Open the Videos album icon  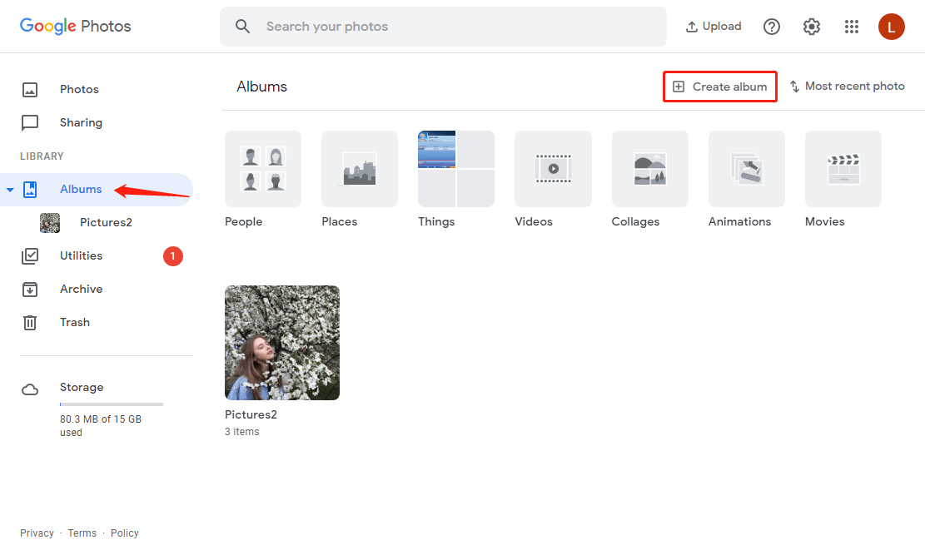pos(553,169)
